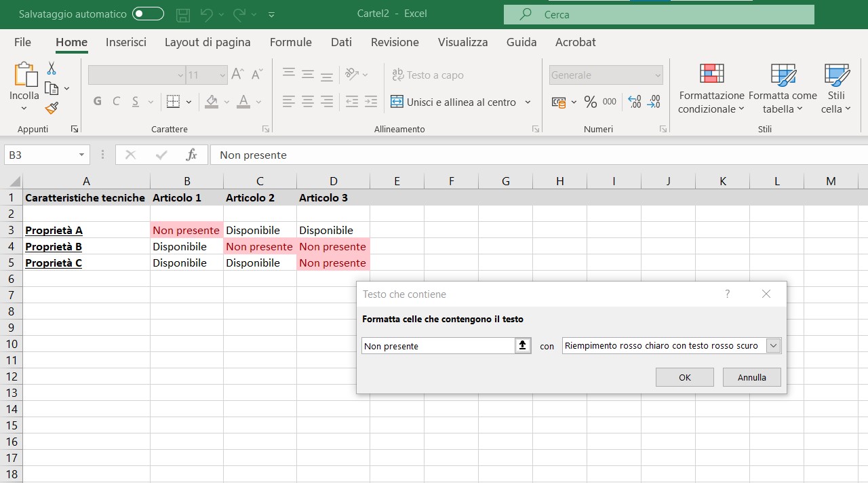This screenshot has width=868, height=483.
Task: Toggle Unisci e allinea al centro
Action: pyautogui.click(x=454, y=102)
